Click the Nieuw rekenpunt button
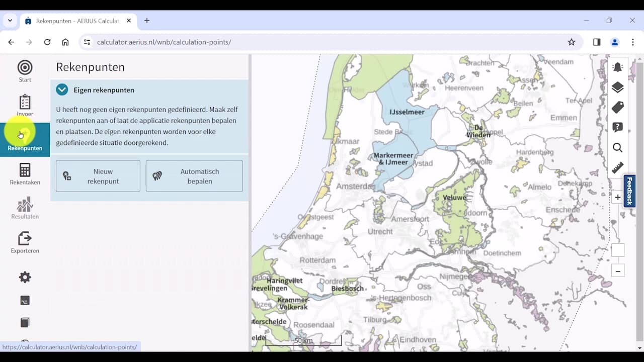The width and height of the screenshot is (644, 362). click(98, 176)
